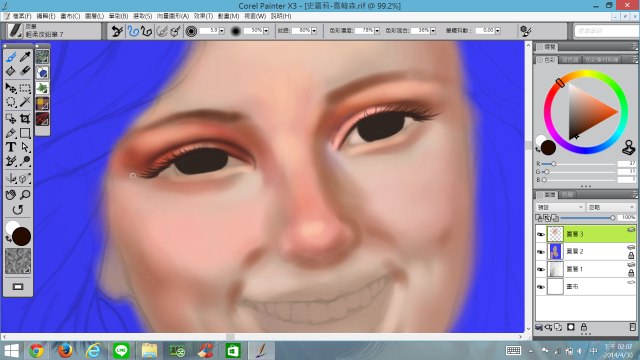
Task: Click the search brushes input field
Action: coord(606,31)
